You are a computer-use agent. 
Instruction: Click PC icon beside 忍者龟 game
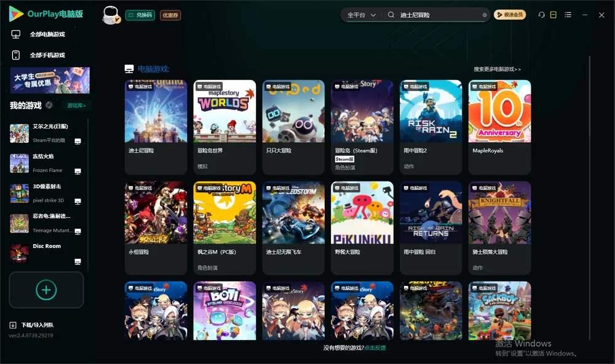click(x=77, y=231)
